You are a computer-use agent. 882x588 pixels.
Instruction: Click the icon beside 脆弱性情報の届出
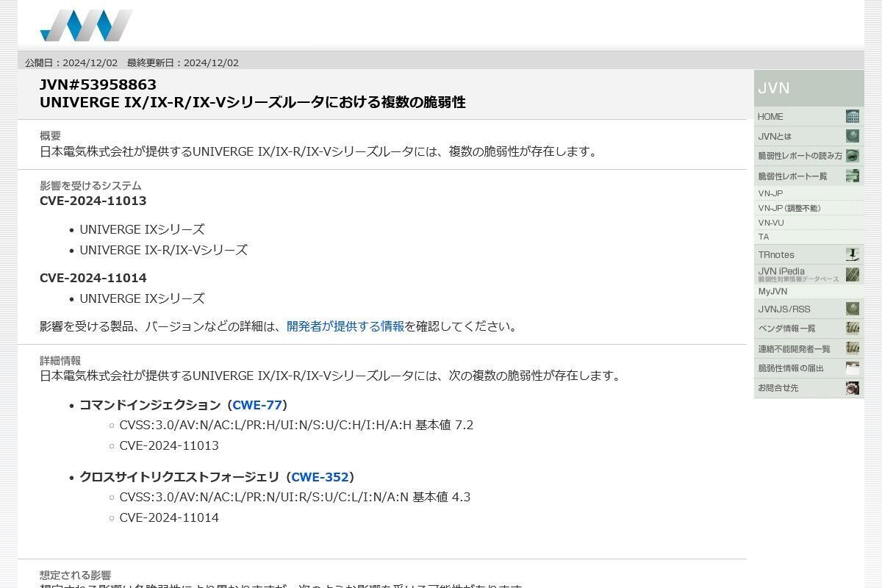[x=853, y=368]
